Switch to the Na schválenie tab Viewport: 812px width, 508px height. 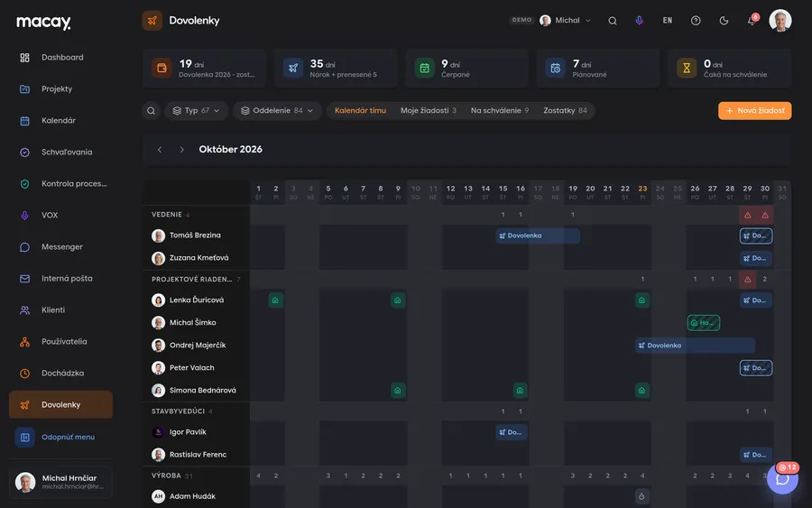[500, 111]
